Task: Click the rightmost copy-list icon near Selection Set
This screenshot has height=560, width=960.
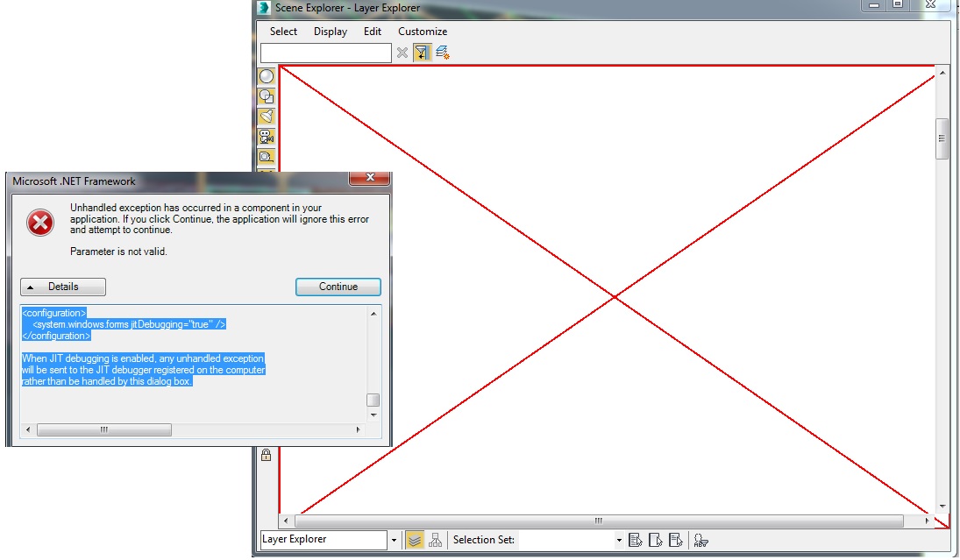Action: coord(675,540)
